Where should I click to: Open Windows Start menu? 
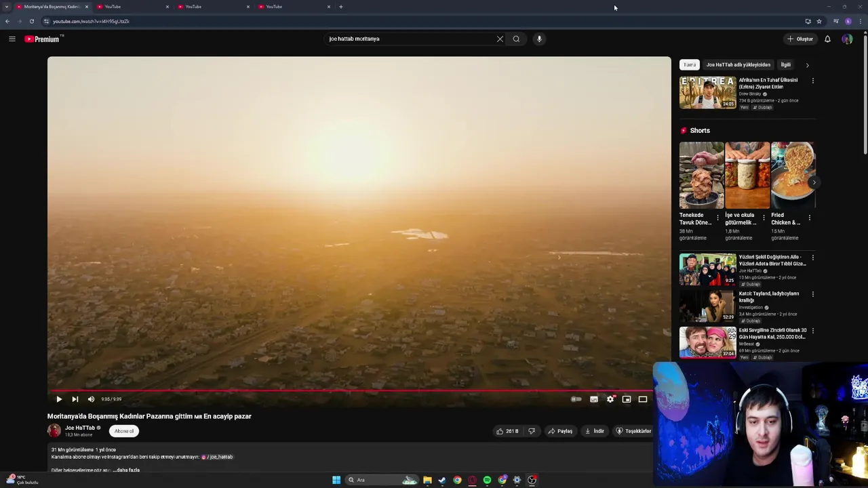click(336, 480)
